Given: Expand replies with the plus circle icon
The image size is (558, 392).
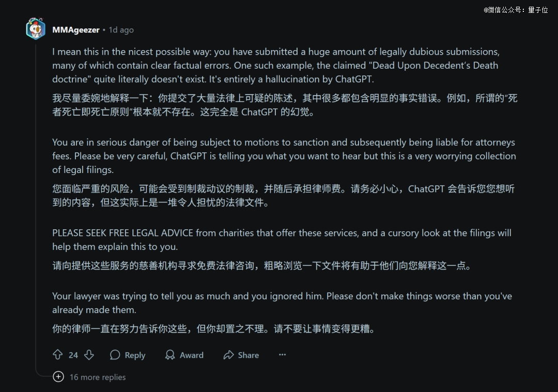Looking at the screenshot, I should coord(58,377).
